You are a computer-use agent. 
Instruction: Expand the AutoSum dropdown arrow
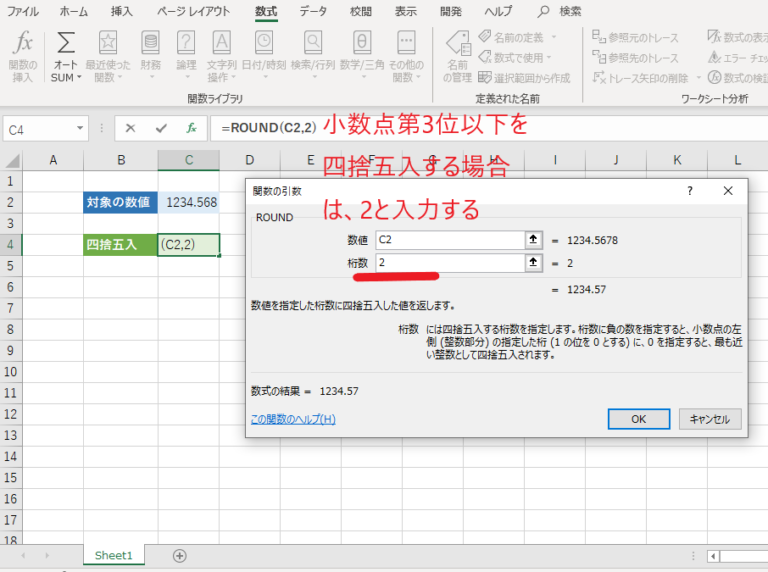79,77
